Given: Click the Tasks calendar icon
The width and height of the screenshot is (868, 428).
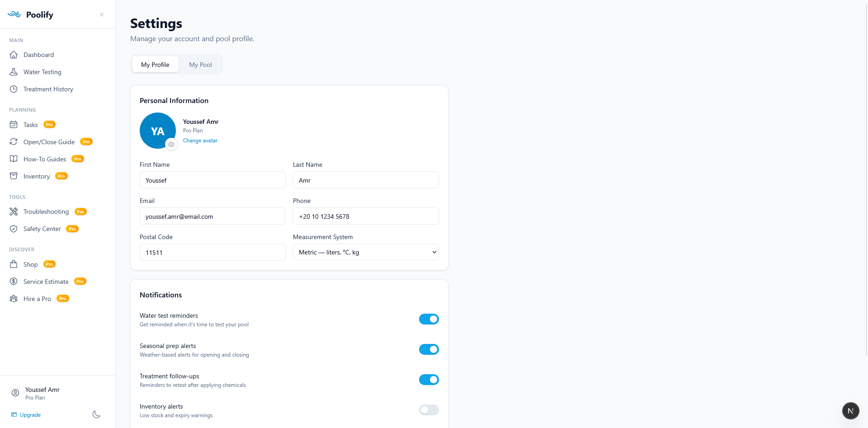Looking at the screenshot, I should click(14, 125).
